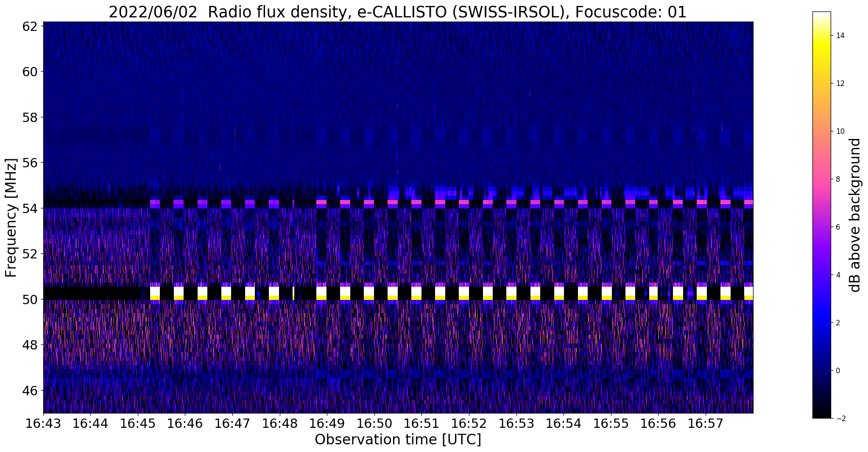Click the 56 MHz frequency tick label
Screen dimensions: 868x452
(30, 162)
